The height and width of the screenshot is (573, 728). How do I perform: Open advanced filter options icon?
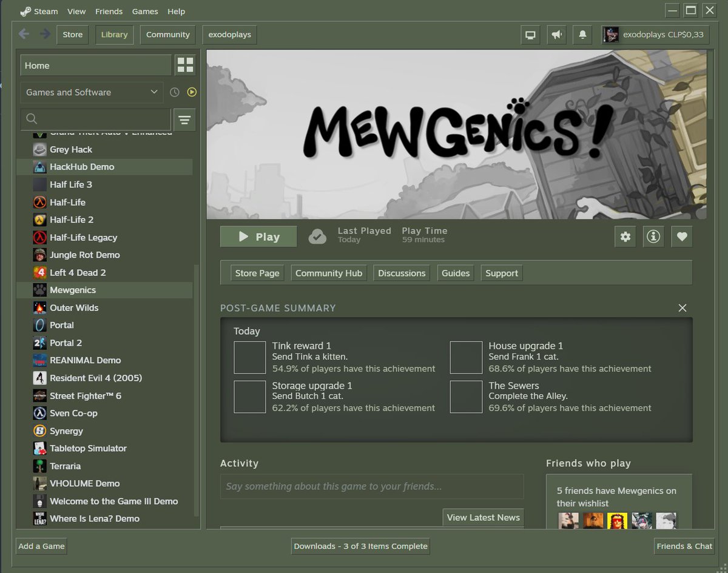pyautogui.click(x=185, y=120)
